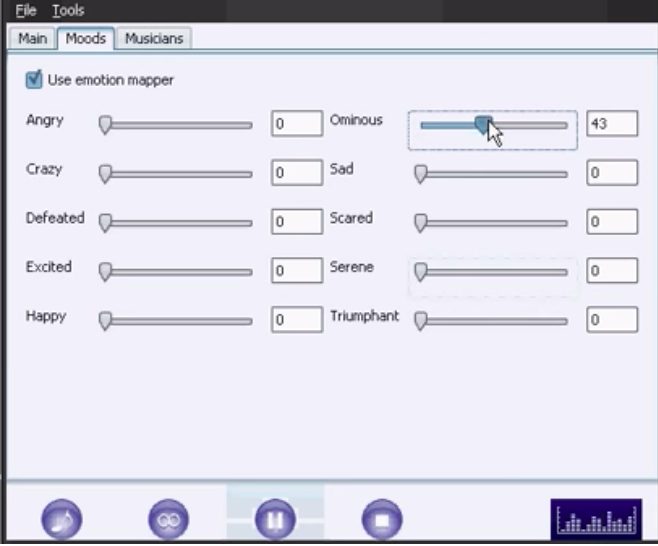Click the Serene value input box
The image size is (658, 546).
point(611,271)
